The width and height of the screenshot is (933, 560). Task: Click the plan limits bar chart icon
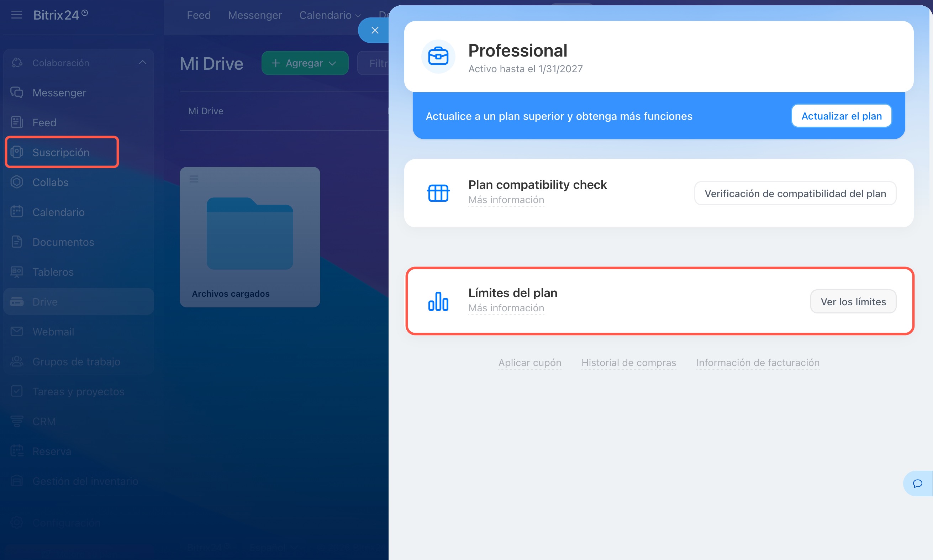438,301
